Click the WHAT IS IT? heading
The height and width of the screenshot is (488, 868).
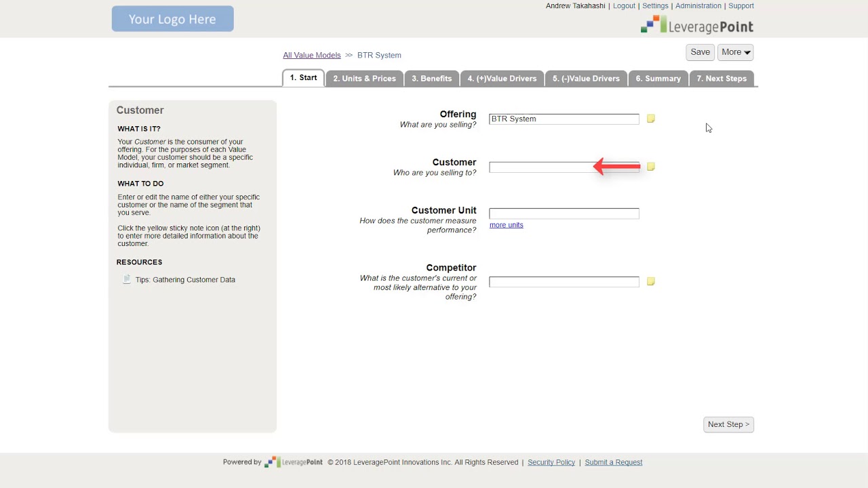click(x=139, y=129)
